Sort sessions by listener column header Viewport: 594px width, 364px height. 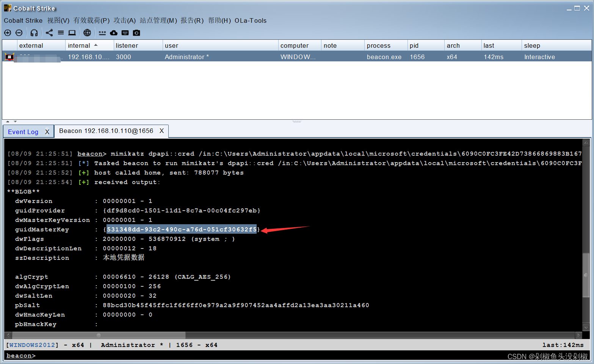tap(138, 45)
